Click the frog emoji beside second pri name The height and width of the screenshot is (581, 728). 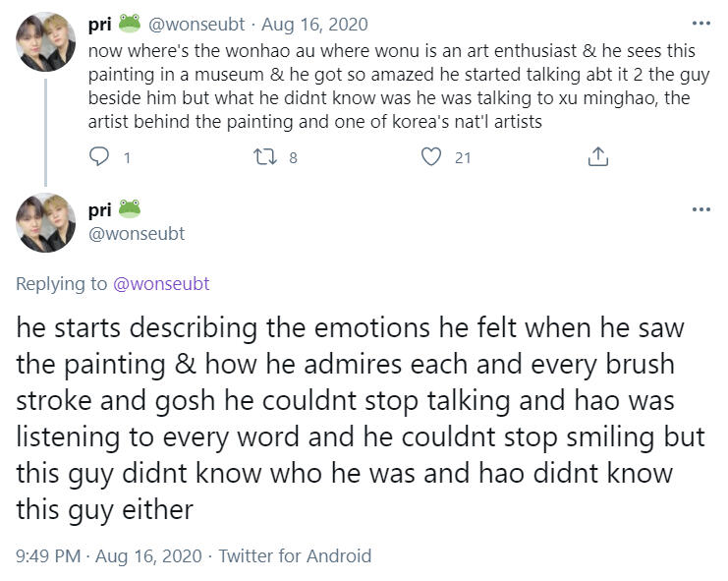point(130,208)
